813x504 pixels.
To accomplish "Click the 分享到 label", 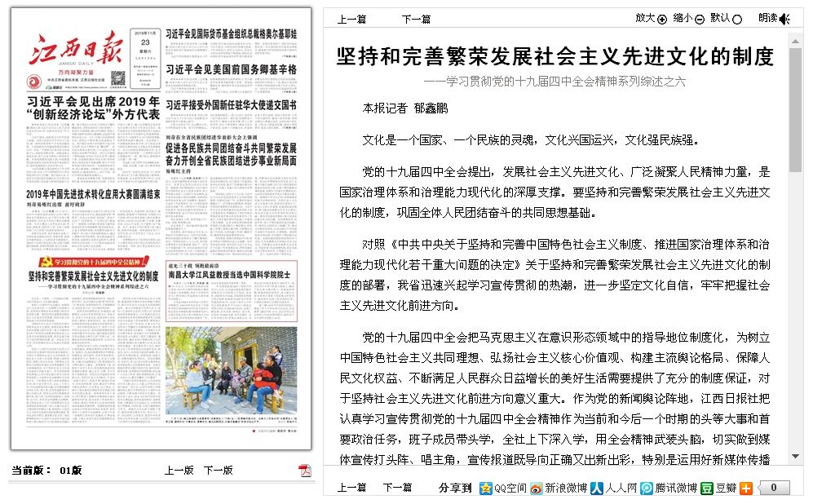I will click(455, 488).
